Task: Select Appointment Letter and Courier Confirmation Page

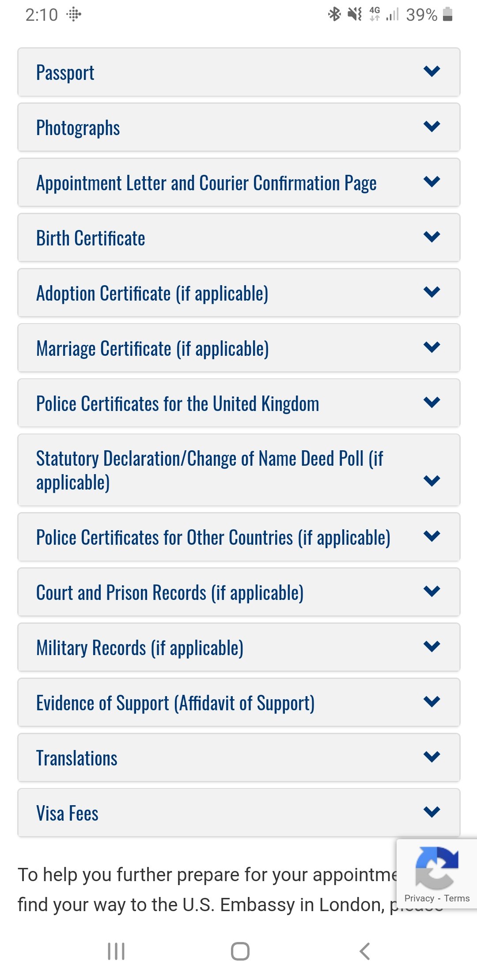Action: pyautogui.click(x=239, y=183)
